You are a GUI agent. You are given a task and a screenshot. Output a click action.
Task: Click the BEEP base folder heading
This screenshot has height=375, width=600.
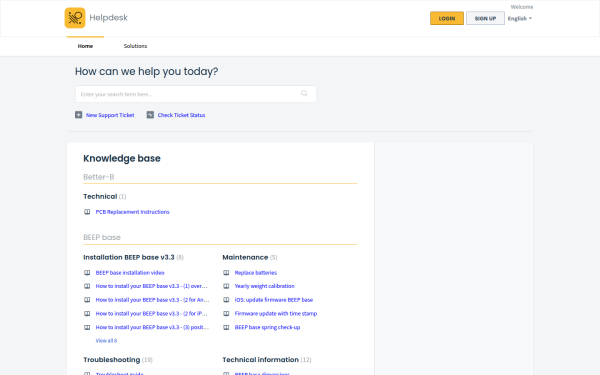pyautogui.click(x=102, y=238)
